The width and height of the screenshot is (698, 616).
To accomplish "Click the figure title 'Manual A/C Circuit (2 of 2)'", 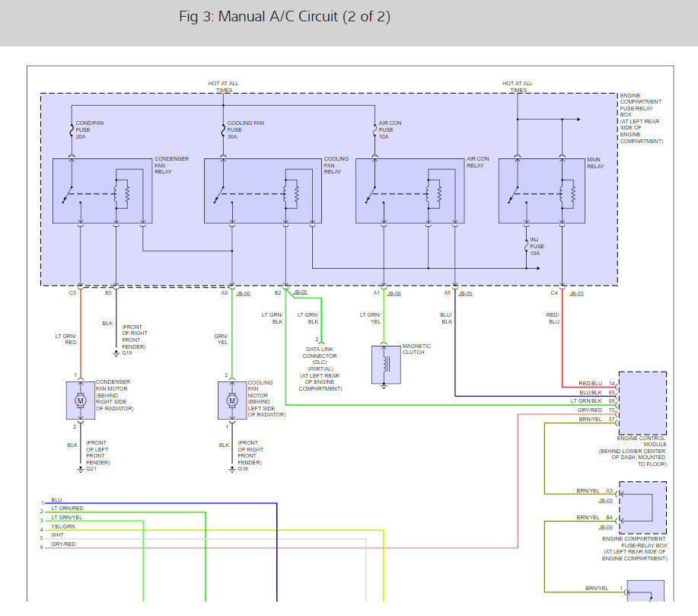I will [304, 17].
